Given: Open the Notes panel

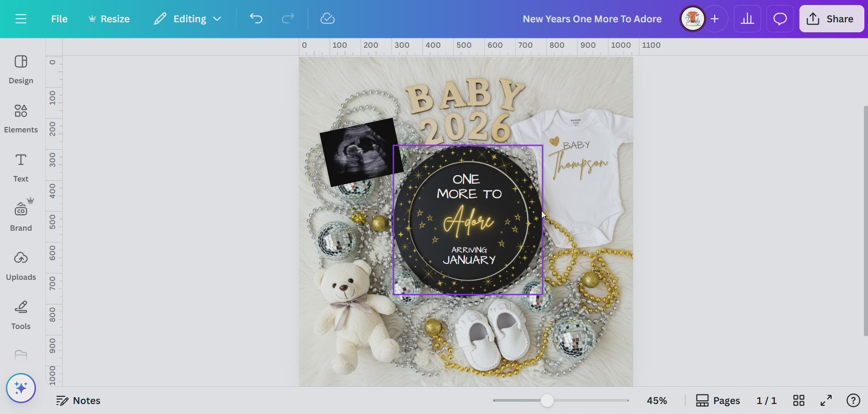Looking at the screenshot, I should tap(78, 400).
